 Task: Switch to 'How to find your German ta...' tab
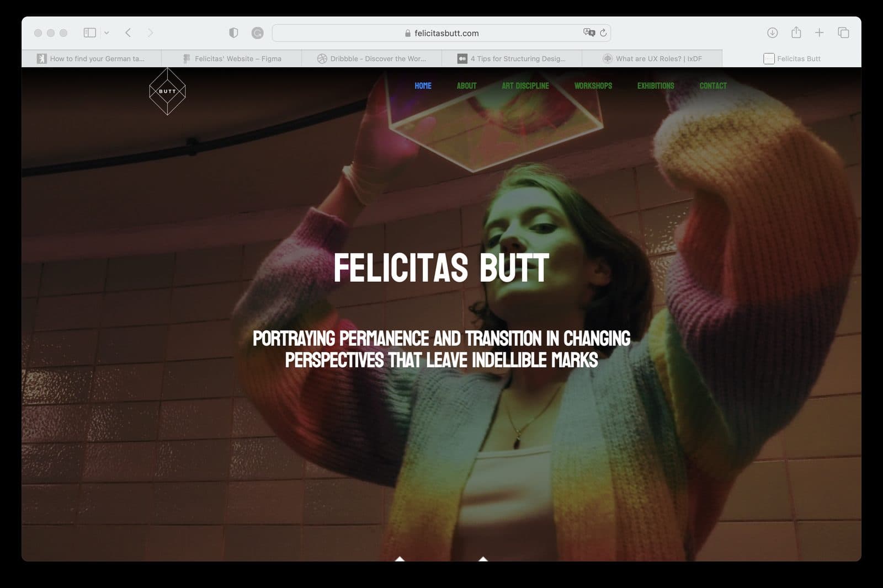point(92,58)
